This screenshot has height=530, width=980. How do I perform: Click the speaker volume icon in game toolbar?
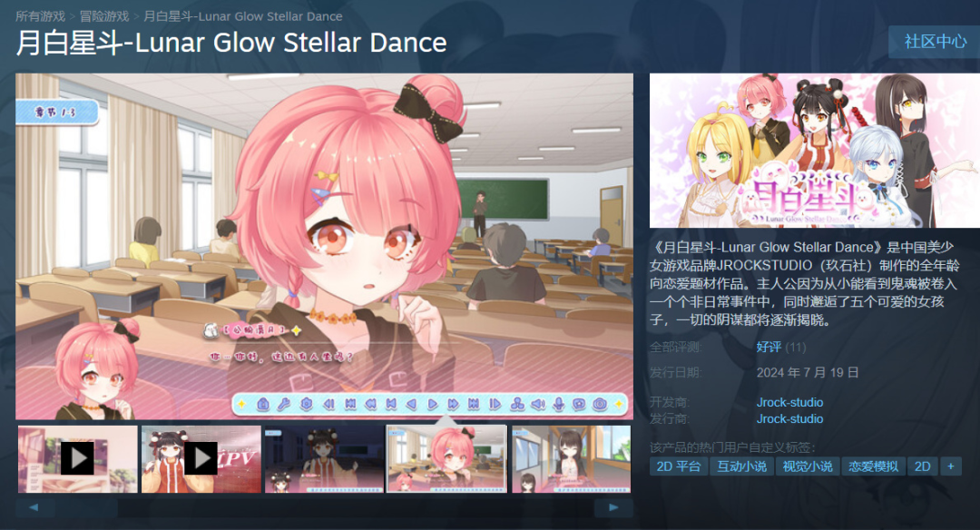(537, 405)
